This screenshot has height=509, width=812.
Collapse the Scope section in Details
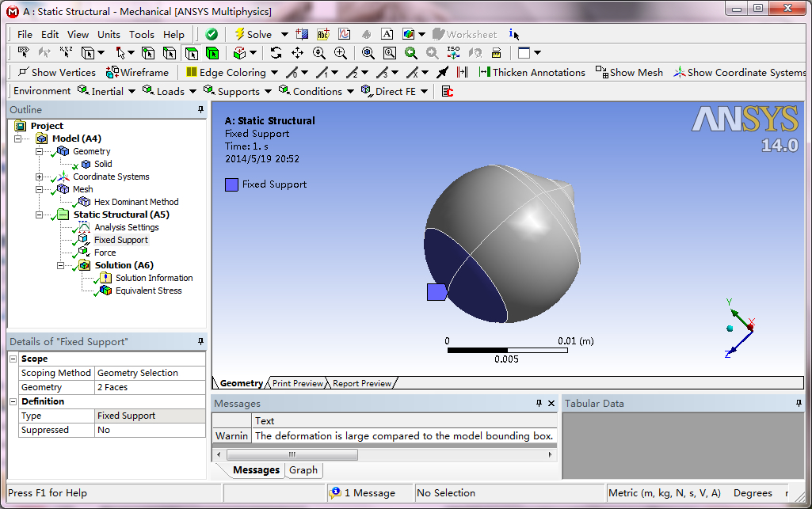(13, 359)
